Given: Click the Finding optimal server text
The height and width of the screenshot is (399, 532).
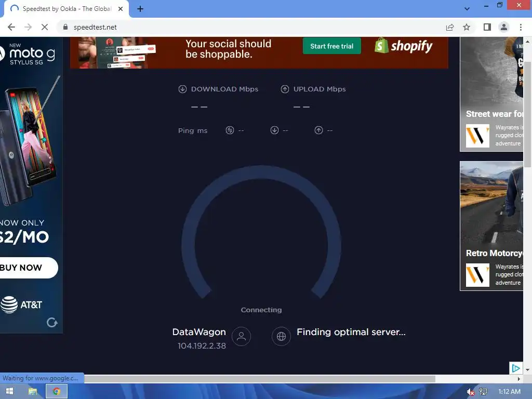Looking at the screenshot, I should click(351, 332).
